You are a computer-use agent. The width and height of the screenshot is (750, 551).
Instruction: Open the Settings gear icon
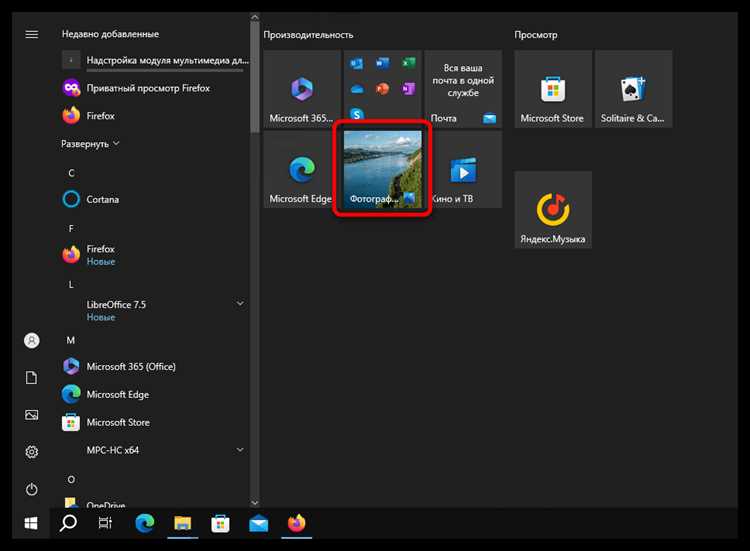(32, 452)
